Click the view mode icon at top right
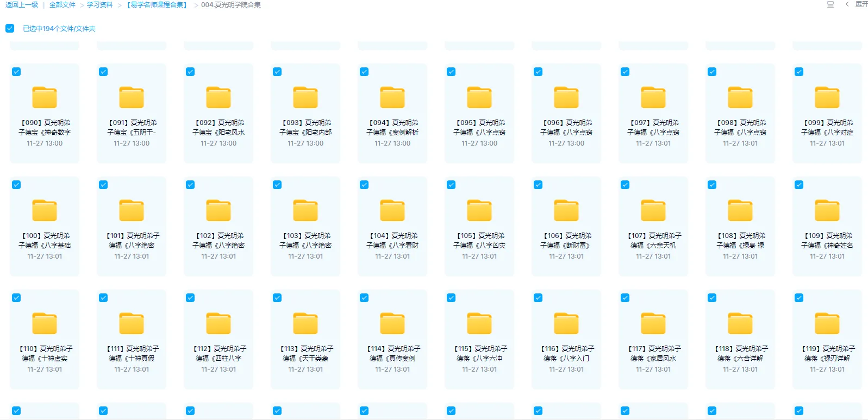Viewport: 868px width, 420px height. point(830,4)
